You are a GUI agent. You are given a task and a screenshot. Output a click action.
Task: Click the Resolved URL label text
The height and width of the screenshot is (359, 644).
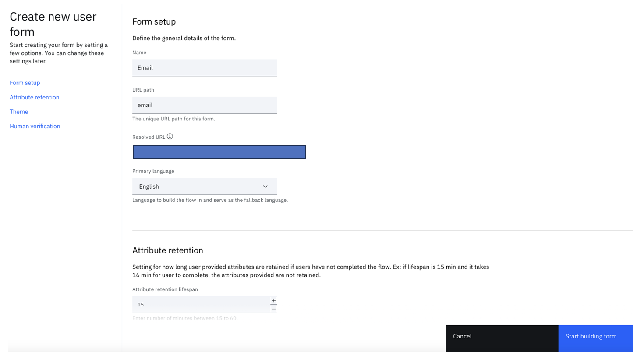click(x=149, y=137)
